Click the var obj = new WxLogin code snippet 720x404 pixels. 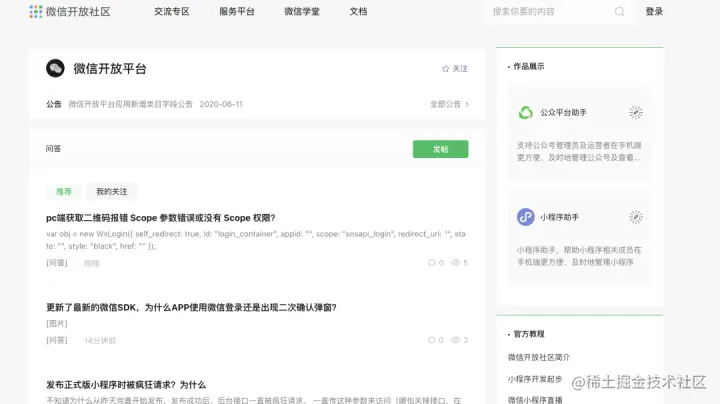pyautogui.click(x=256, y=240)
